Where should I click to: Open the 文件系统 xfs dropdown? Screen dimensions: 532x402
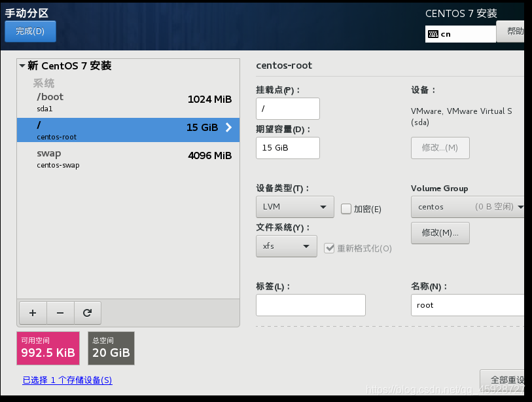point(286,246)
